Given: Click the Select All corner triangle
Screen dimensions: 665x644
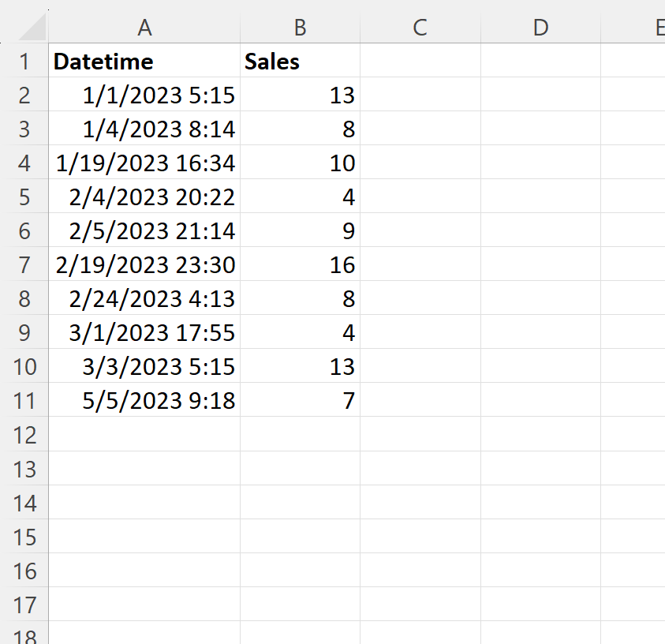Looking at the screenshot, I should (x=32, y=27).
